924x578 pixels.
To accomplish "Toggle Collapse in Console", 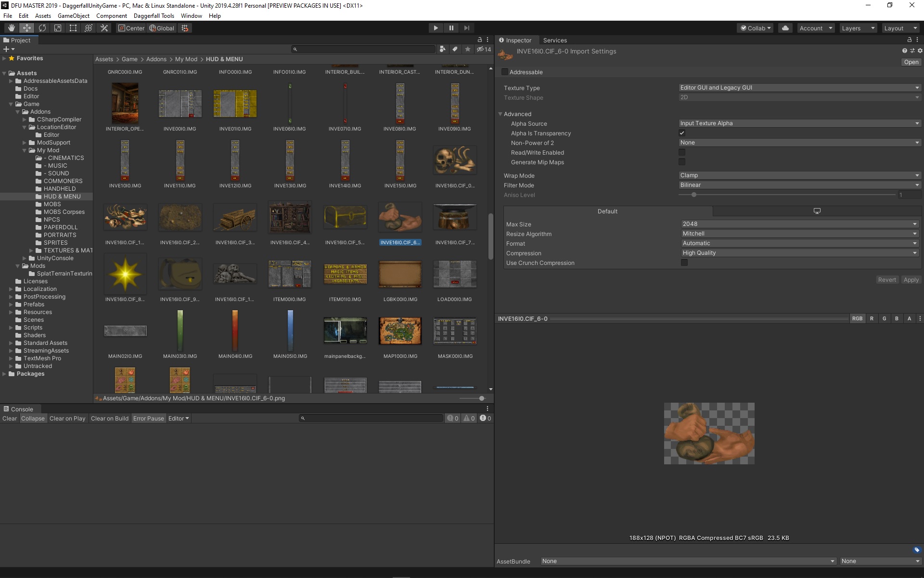I will click(33, 418).
